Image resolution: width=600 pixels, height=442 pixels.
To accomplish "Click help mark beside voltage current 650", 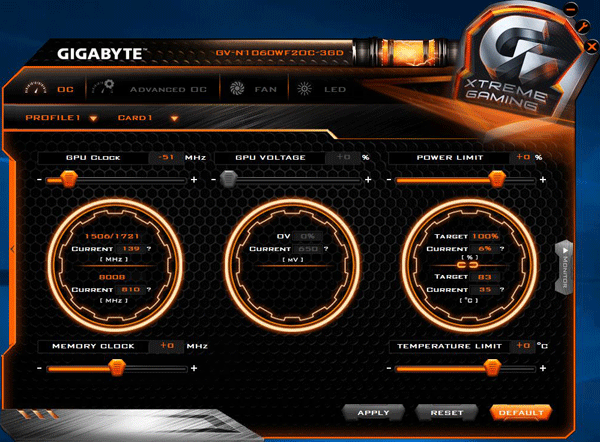I will point(326,249).
